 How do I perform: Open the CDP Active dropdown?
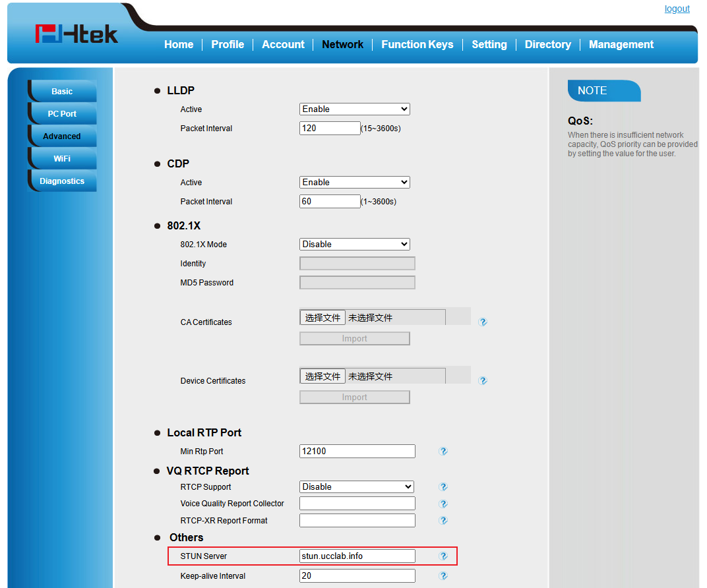pyautogui.click(x=354, y=183)
